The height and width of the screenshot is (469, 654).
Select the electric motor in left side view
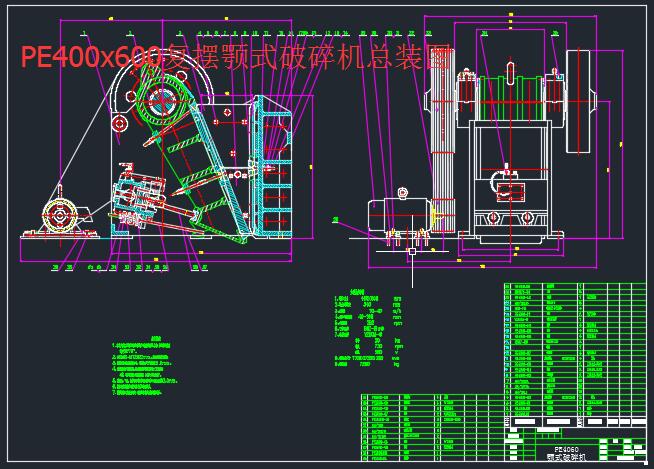coord(60,216)
